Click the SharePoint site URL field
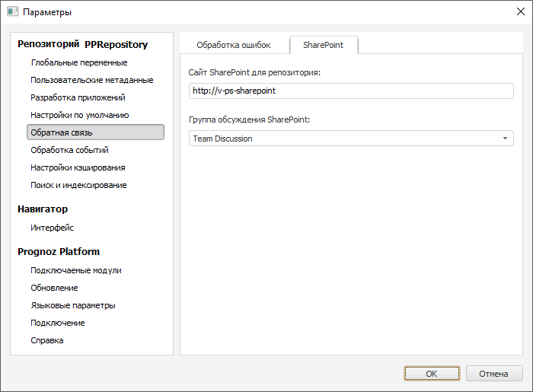The image size is (533, 392). click(x=351, y=91)
